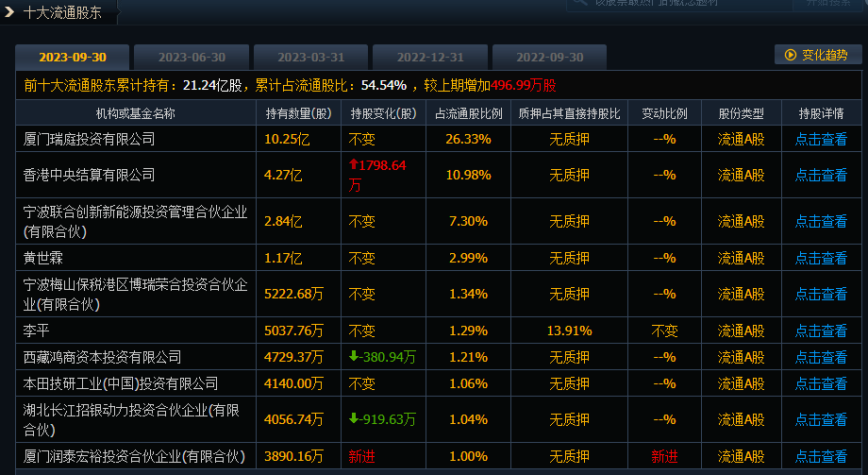
Task: Open 点击查看 for 湖北长江招银动力投资合伙企业
Action: tap(821, 419)
